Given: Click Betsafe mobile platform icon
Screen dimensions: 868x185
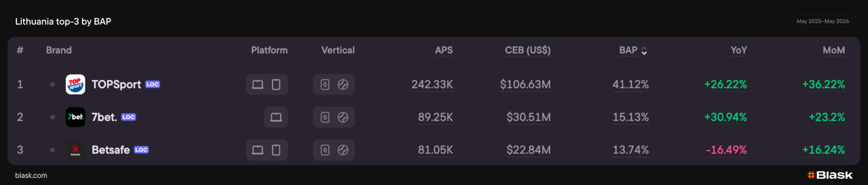Looking at the screenshot, I should click(276, 150).
